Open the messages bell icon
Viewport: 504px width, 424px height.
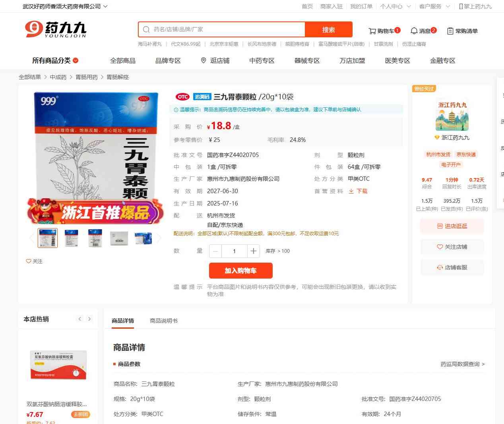tap(414, 31)
